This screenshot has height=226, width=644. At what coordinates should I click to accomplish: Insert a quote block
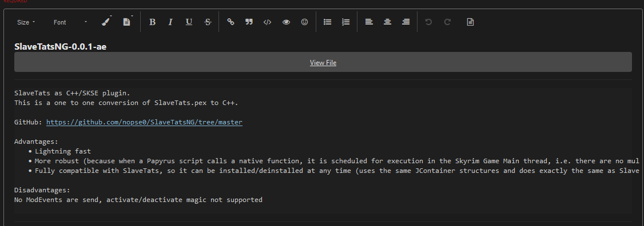pyautogui.click(x=249, y=22)
